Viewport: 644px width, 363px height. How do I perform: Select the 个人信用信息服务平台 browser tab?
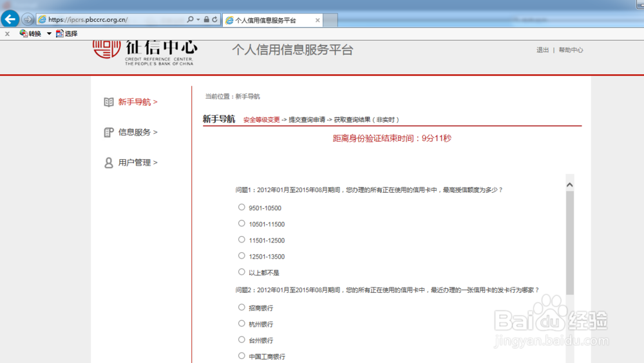click(272, 20)
